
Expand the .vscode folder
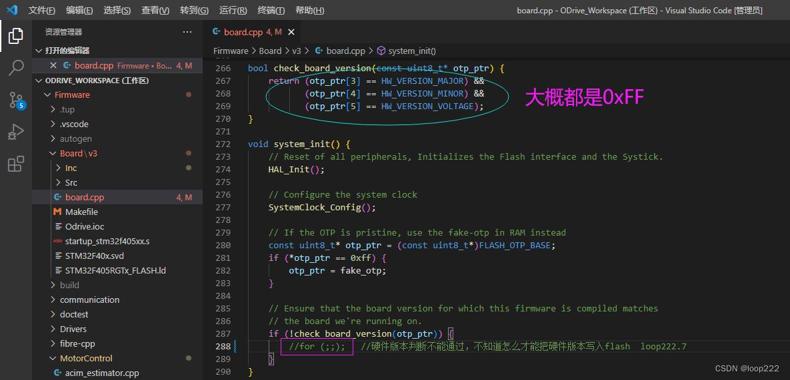point(117,124)
